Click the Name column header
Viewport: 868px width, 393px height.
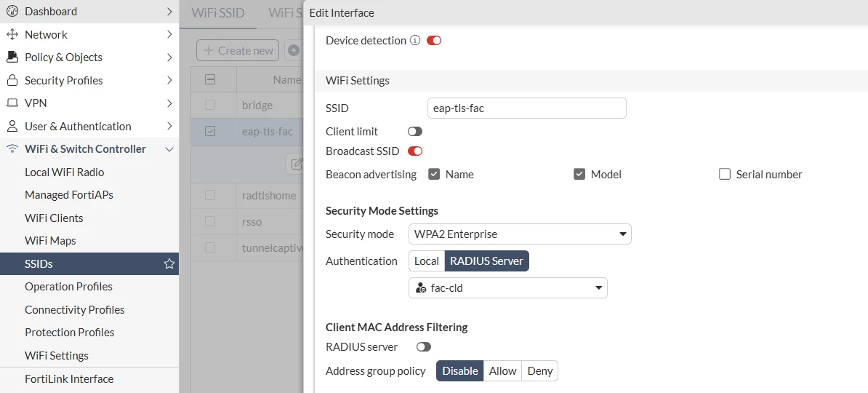[286, 80]
